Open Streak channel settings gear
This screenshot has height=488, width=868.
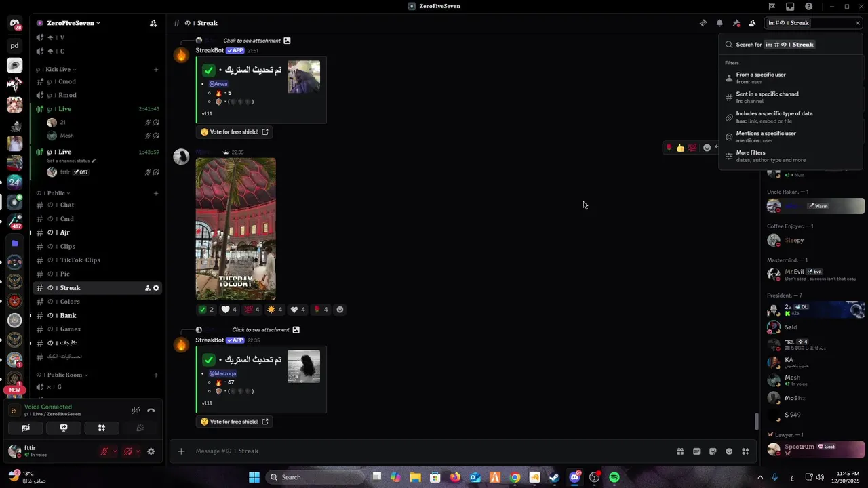(156, 288)
